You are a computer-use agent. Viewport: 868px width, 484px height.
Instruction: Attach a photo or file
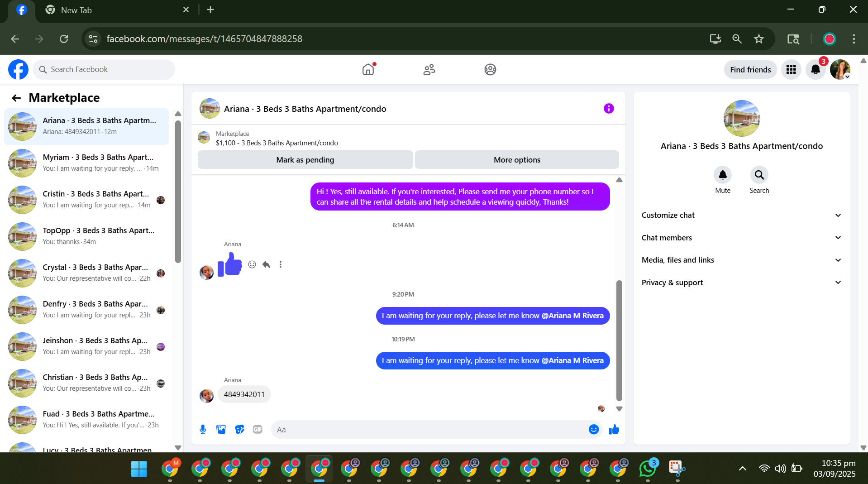[221, 430]
